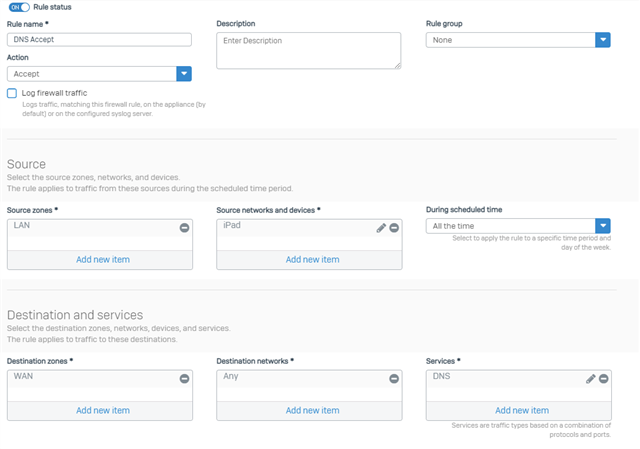Click the Source section heading

point(26,164)
